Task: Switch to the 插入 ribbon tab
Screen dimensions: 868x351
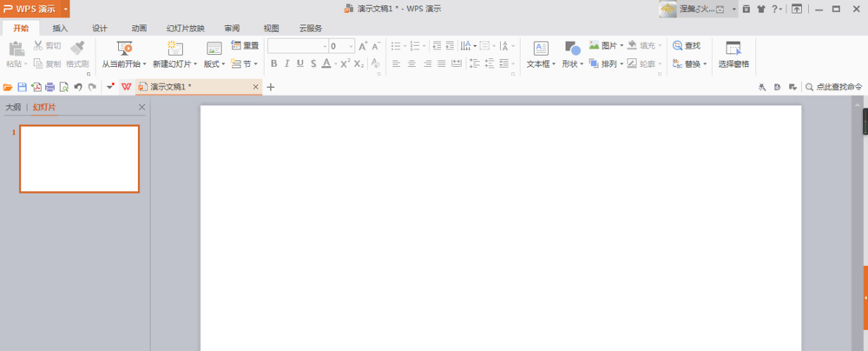Action: tap(61, 29)
